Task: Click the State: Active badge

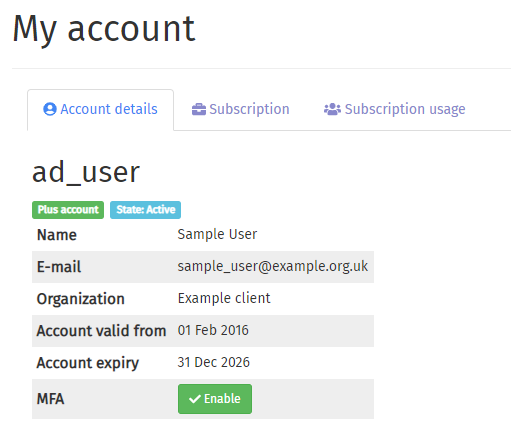Action: 145,210
